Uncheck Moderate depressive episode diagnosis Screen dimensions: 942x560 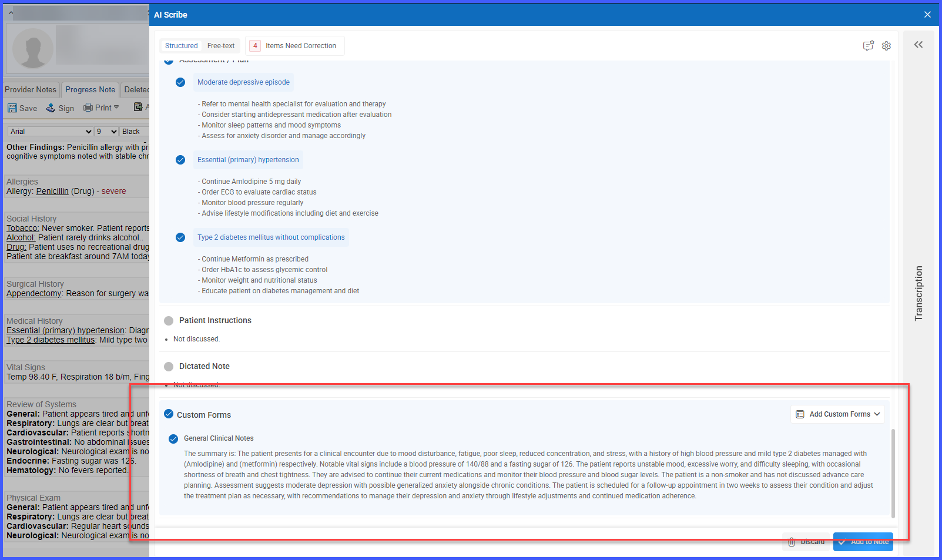[x=180, y=82]
